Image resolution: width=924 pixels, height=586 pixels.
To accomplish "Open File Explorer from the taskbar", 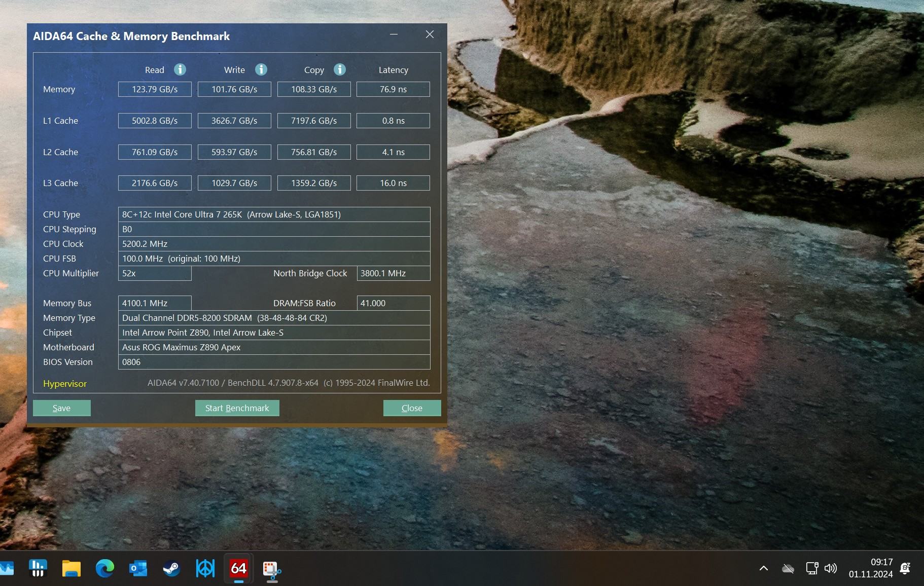I will (72, 568).
